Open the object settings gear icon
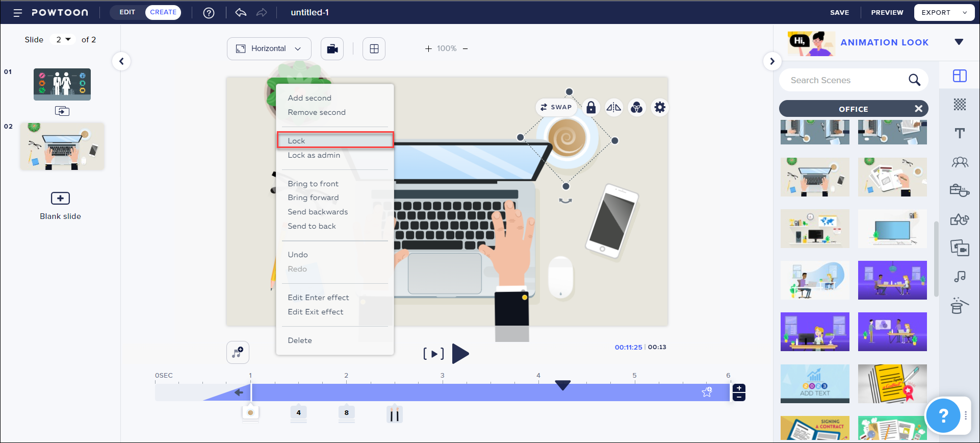 point(660,107)
